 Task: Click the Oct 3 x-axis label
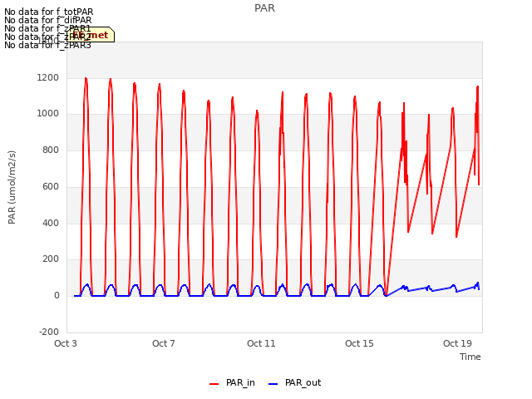(x=66, y=343)
